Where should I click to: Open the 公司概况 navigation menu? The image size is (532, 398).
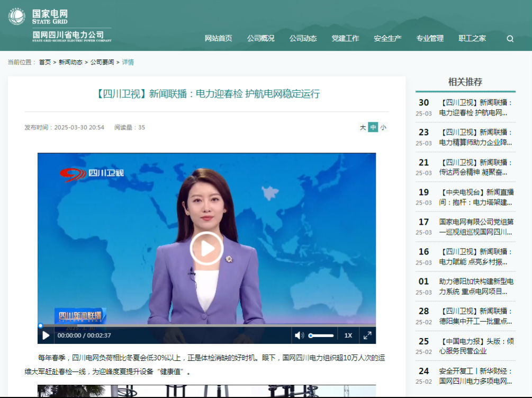260,38
